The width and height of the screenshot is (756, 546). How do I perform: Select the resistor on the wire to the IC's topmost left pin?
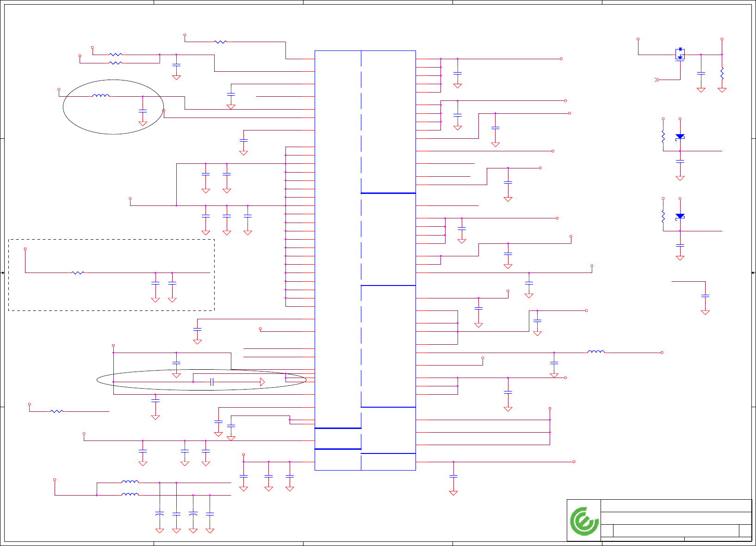pyautogui.click(x=221, y=42)
